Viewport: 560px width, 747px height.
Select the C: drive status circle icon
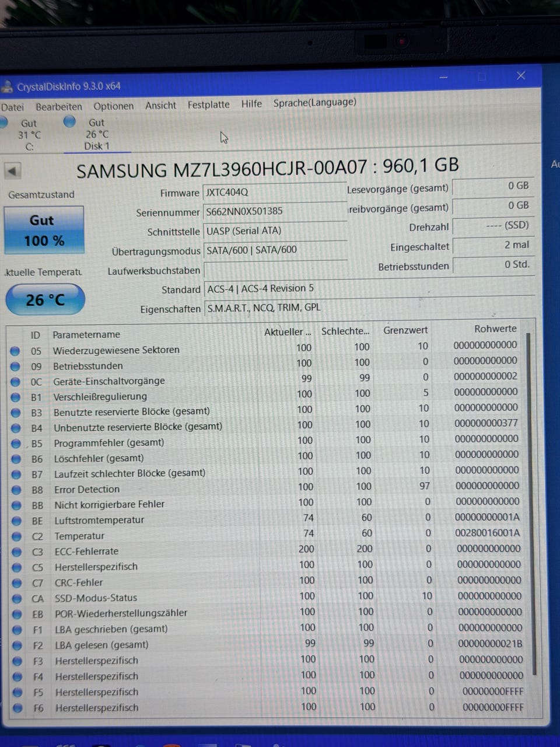(3, 122)
